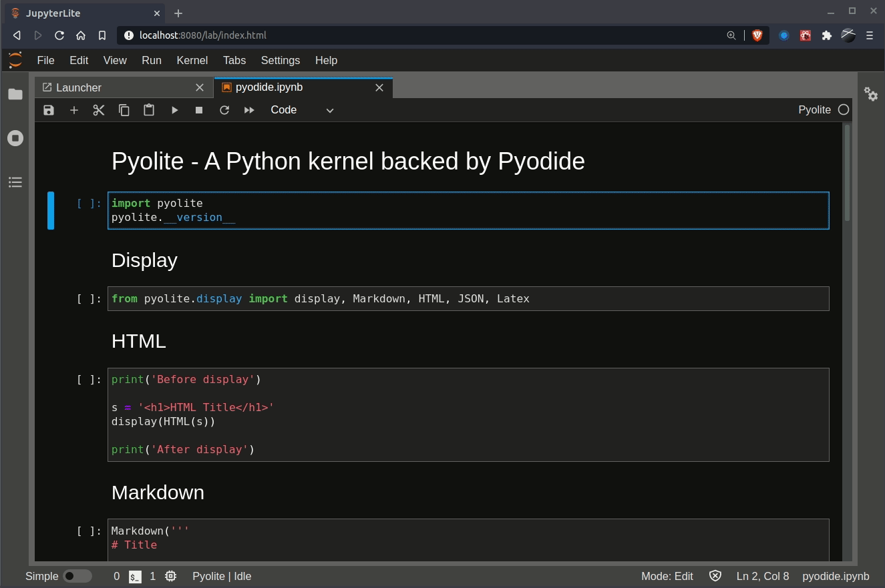
Task: Close the JupyterLite browser tab
Action: (157, 13)
